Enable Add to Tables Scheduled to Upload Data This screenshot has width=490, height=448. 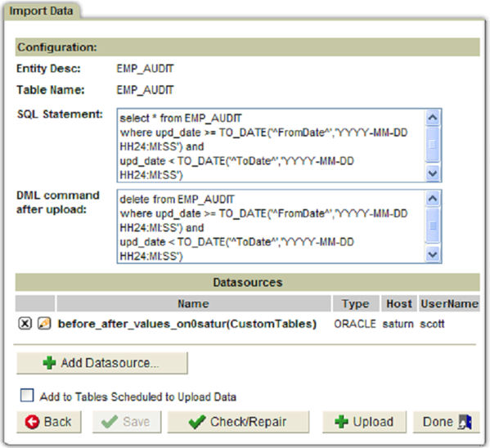(27, 395)
